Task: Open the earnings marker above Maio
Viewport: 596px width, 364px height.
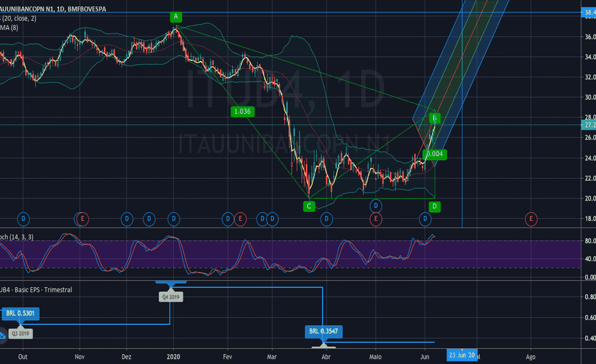Action: (x=375, y=219)
